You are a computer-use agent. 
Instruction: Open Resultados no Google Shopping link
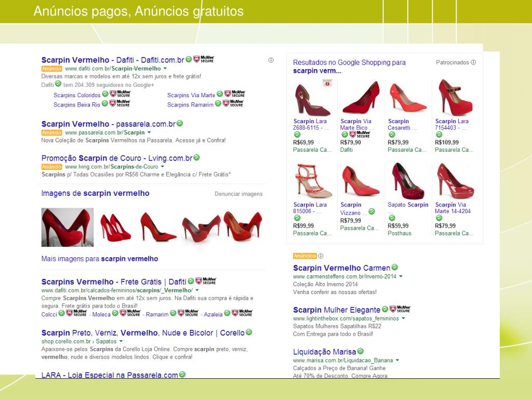[350, 66]
